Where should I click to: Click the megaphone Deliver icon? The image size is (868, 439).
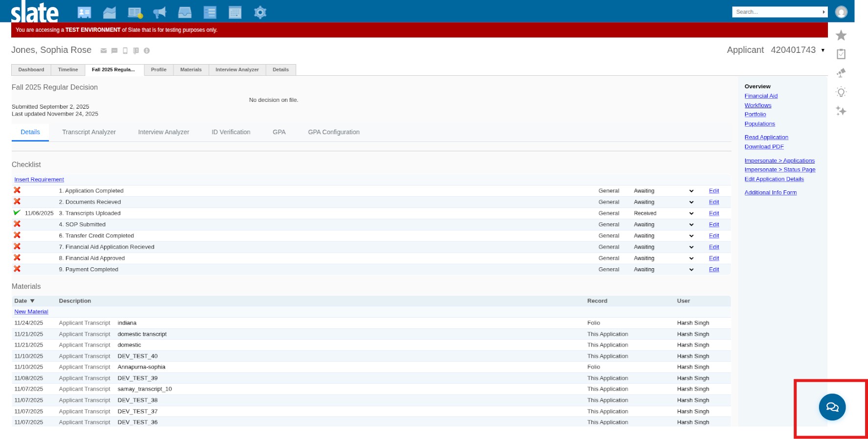click(159, 13)
